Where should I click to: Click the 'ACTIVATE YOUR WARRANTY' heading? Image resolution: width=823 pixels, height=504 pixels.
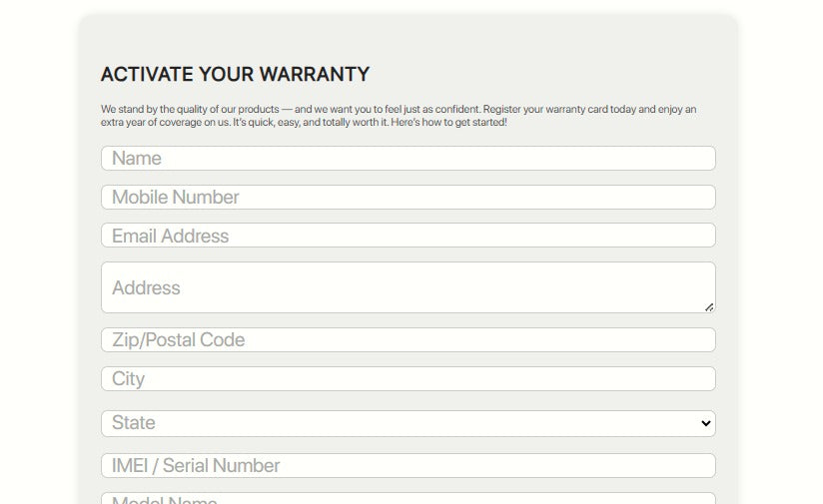235,75
